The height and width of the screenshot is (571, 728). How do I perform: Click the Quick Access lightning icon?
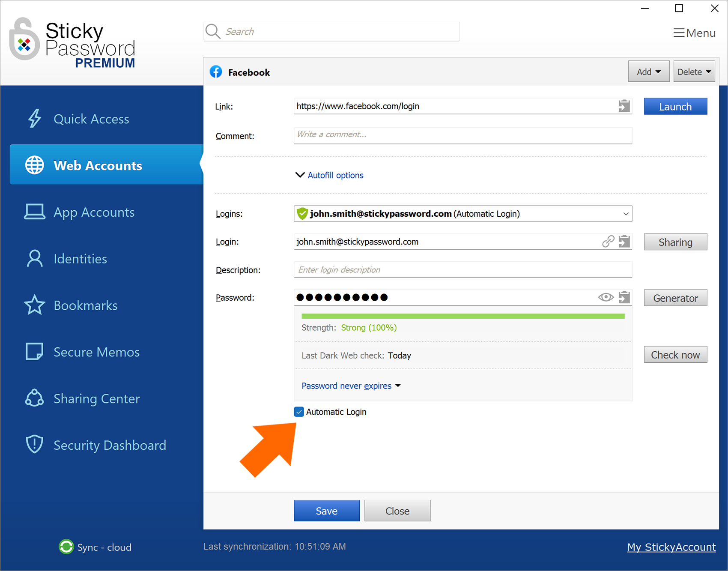(x=35, y=119)
